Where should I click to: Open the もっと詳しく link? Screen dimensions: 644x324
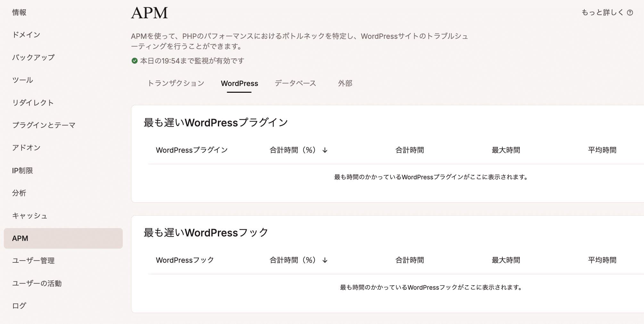pos(602,13)
